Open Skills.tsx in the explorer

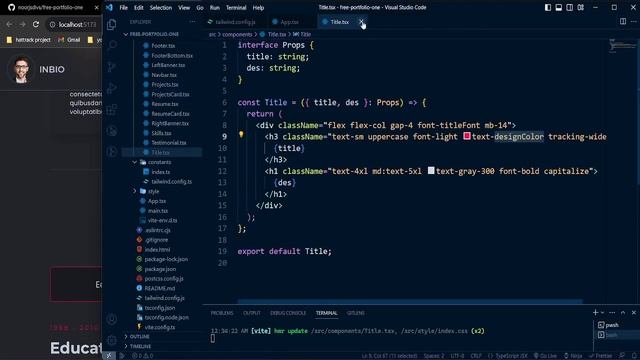click(161, 133)
